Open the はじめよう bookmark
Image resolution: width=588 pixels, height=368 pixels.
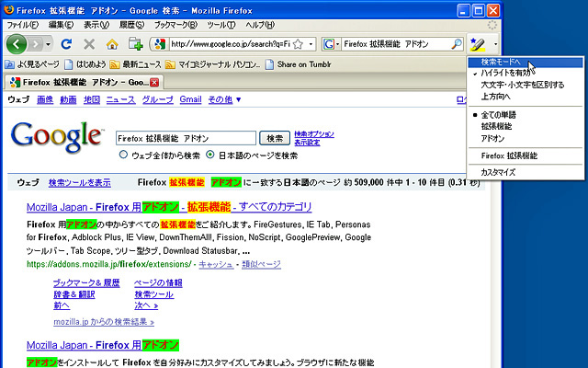[x=85, y=64]
